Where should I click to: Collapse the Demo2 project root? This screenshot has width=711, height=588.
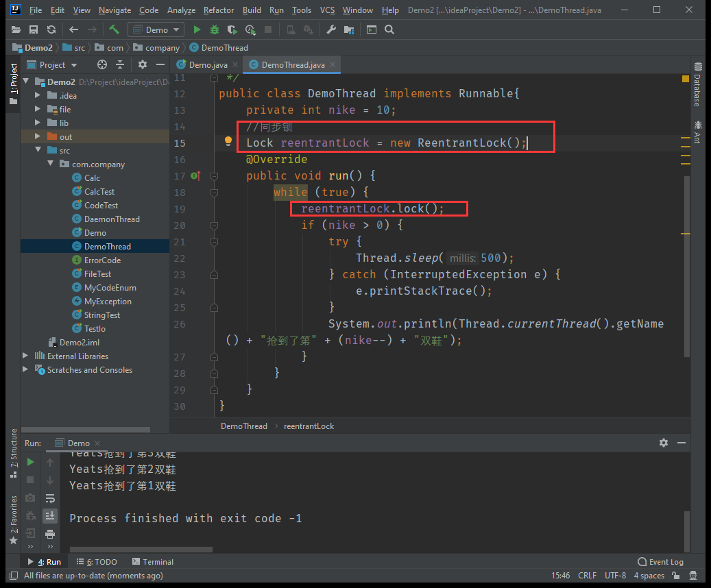(x=26, y=82)
